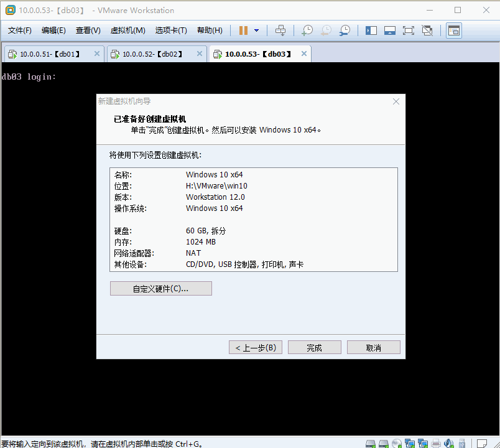Go back with < 上一步(B) button
The image size is (500, 448).
coord(256,347)
